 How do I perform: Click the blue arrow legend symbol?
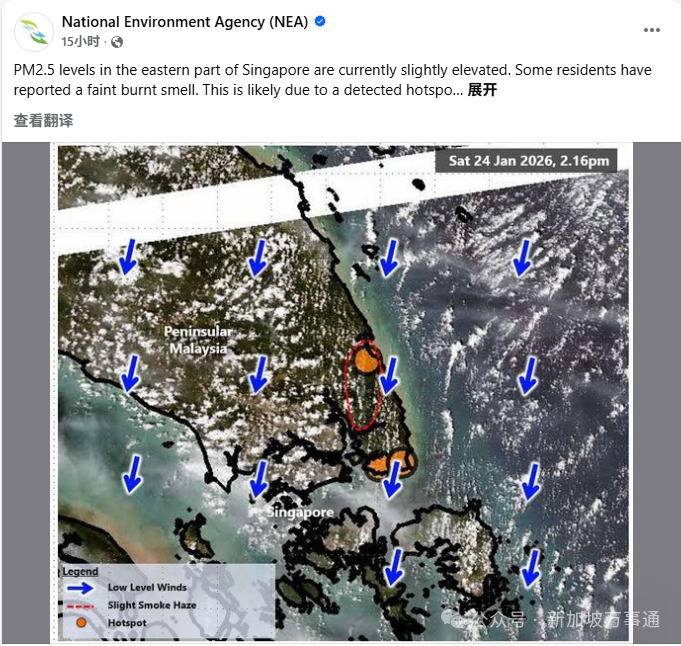80,588
